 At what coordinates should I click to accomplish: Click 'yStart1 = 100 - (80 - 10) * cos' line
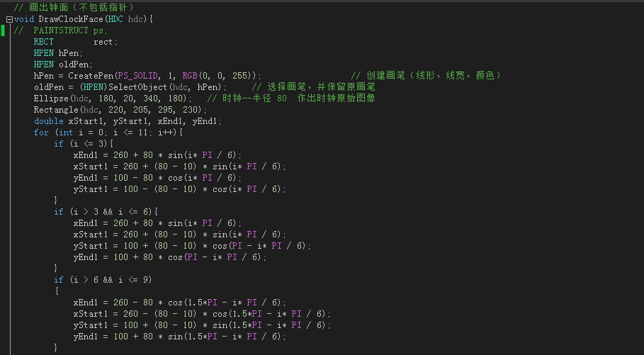(x=180, y=189)
